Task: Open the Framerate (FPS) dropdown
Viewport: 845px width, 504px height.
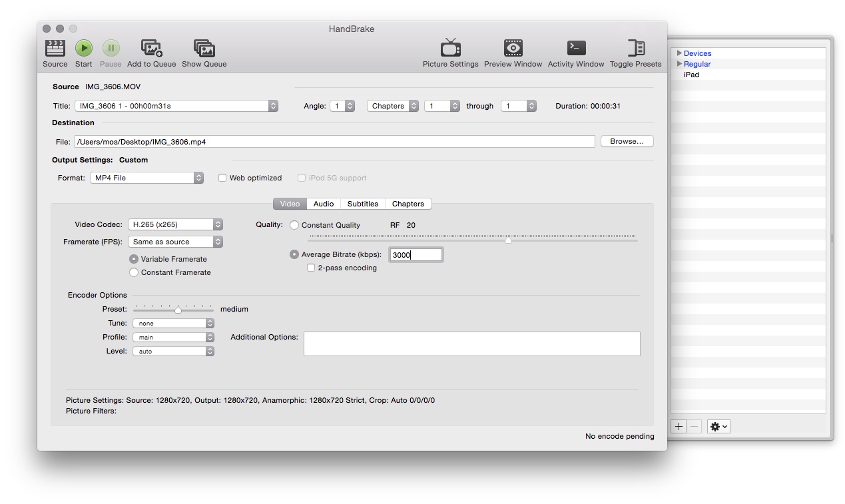Action: (176, 242)
